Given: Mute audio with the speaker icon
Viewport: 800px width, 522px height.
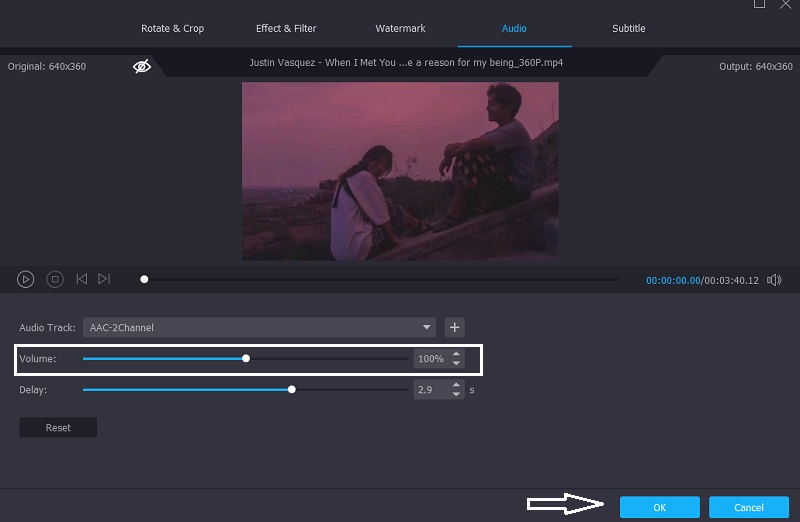Looking at the screenshot, I should point(774,280).
